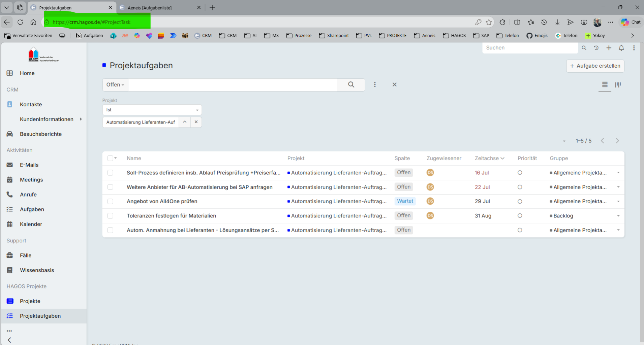Collapse the sidebar with left chevron

pos(9,340)
